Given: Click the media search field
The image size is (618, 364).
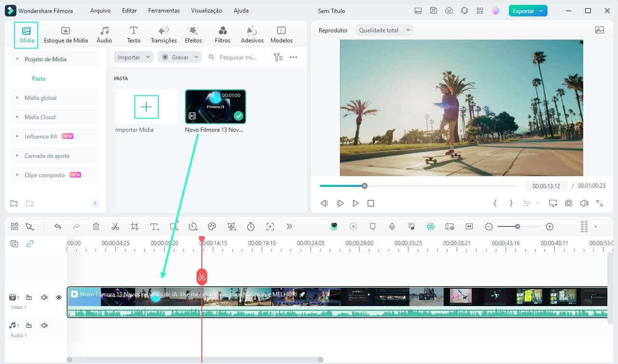Looking at the screenshot, I should pos(238,57).
